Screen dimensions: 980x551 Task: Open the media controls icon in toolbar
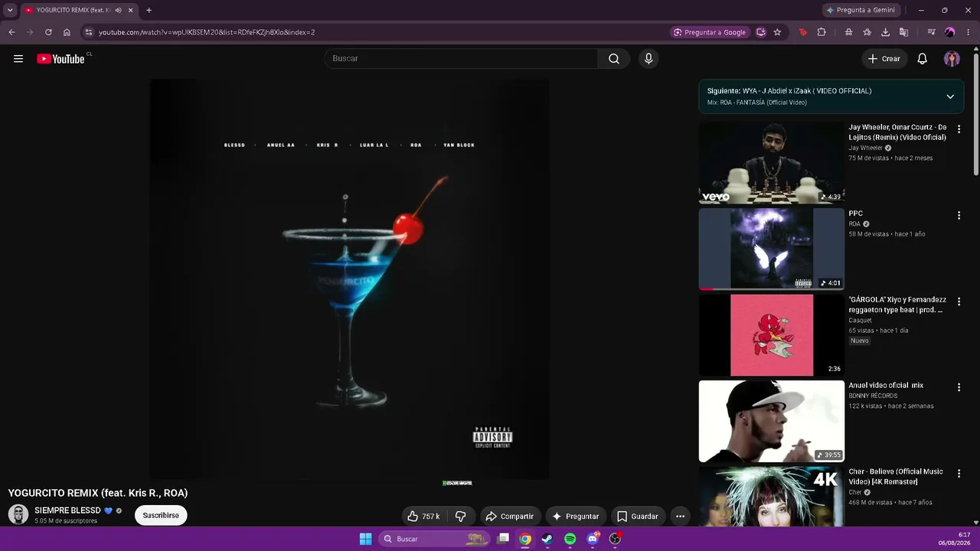coord(931,32)
